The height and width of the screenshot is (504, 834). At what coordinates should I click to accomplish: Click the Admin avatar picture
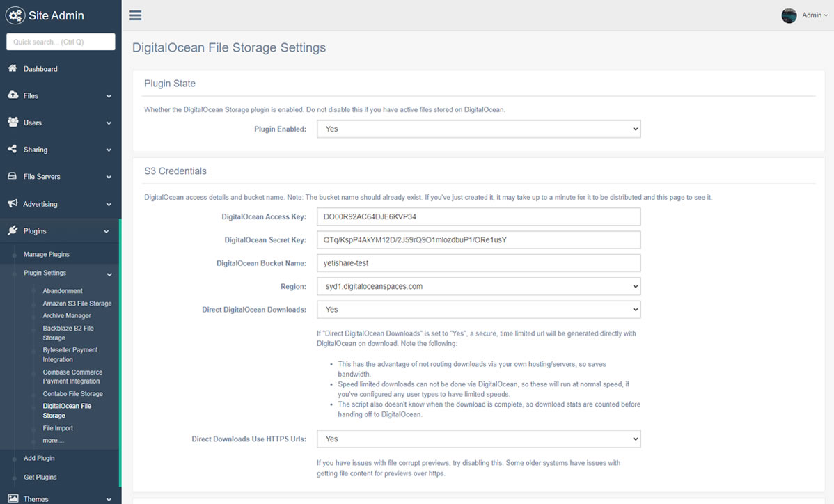pos(789,15)
